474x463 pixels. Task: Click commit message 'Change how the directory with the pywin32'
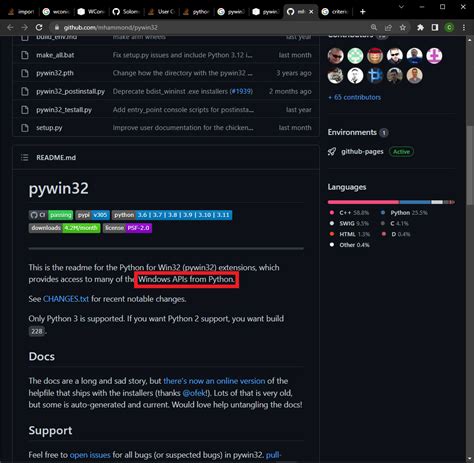coord(182,73)
